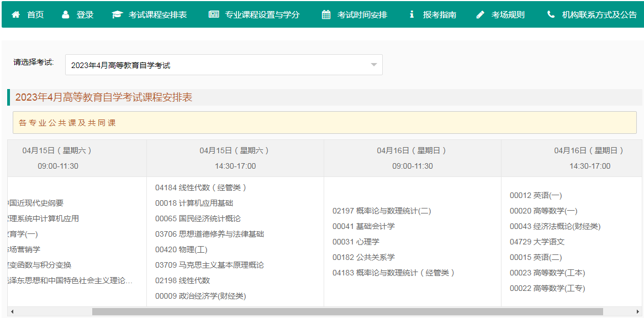Click the user icon beside 登录
644x318 pixels.
pos(66,15)
